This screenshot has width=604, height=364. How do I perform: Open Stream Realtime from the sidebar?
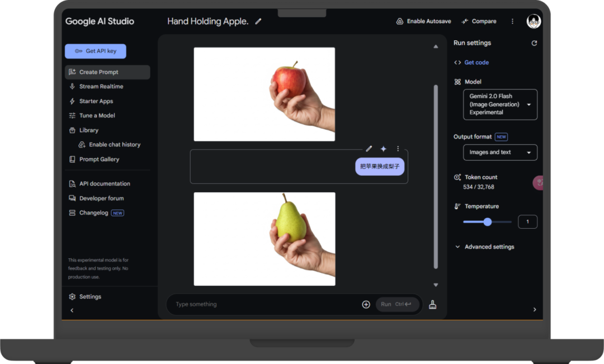coord(101,87)
